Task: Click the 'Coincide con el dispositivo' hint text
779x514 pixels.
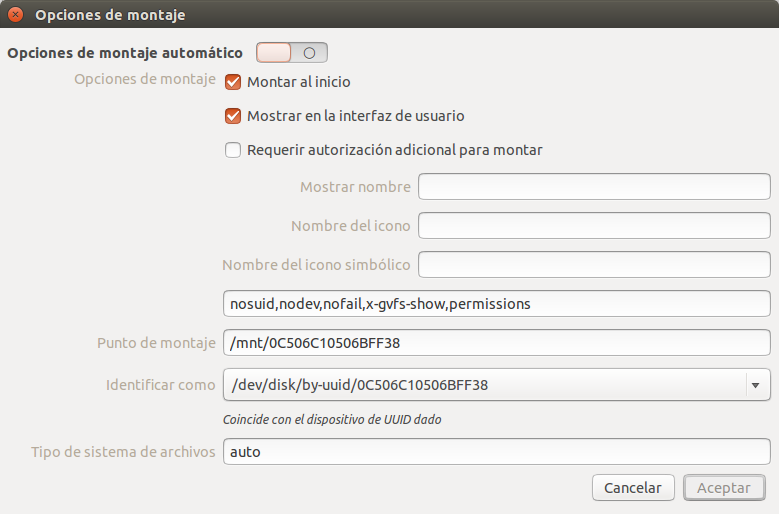Action: tap(332, 420)
